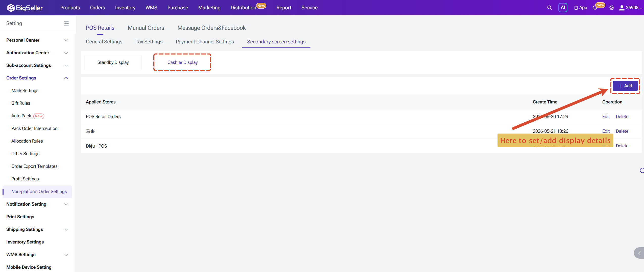This screenshot has height=272, width=644.
Task: Expand the side panel arrow at the right edge
Action: point(639,253)
